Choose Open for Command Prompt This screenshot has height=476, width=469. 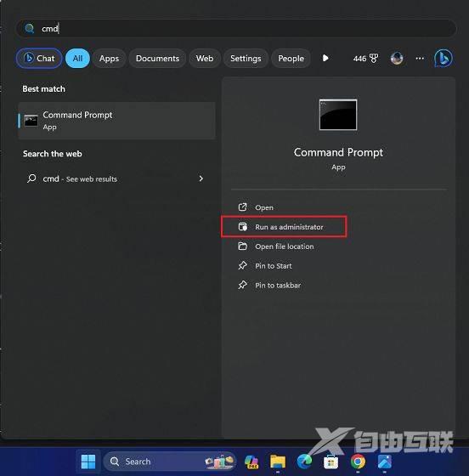click(264, 207)
